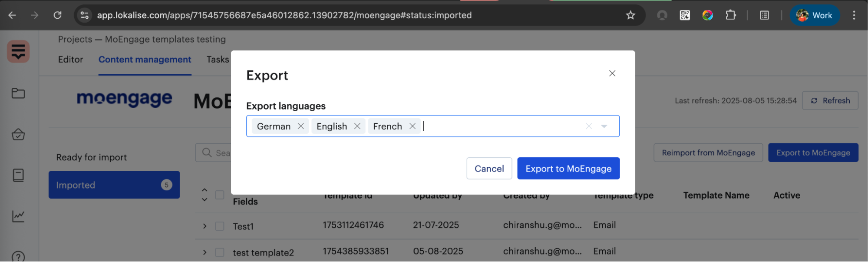This screenshot has width=868, height=262.
Task: Switch to the Editor tab
Action: (x=70, y=60)
